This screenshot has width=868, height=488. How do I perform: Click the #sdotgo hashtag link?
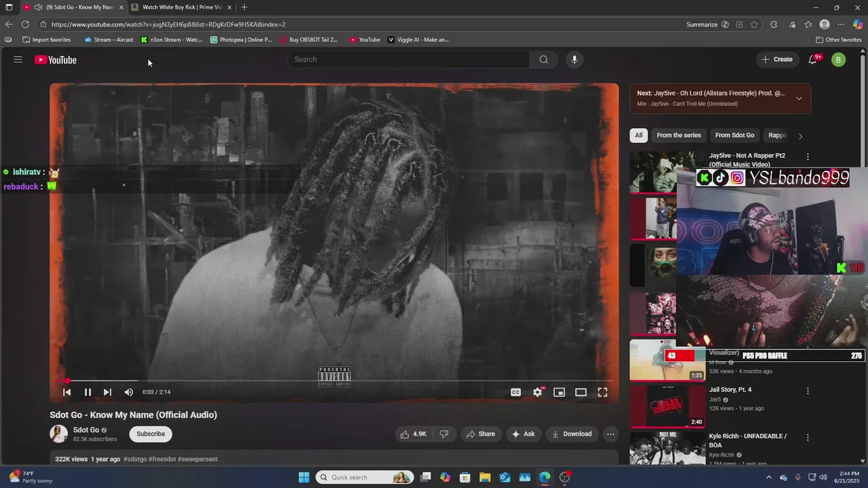point(135,459)
